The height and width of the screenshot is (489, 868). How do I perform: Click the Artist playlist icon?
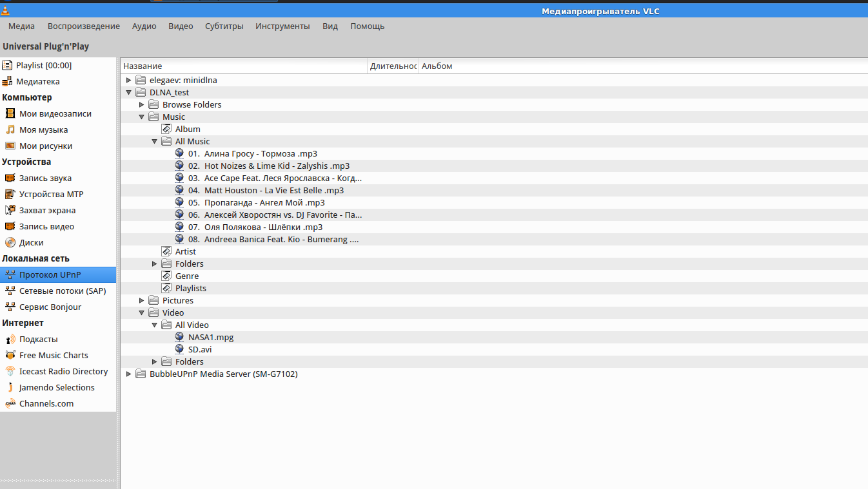[166, 251]
